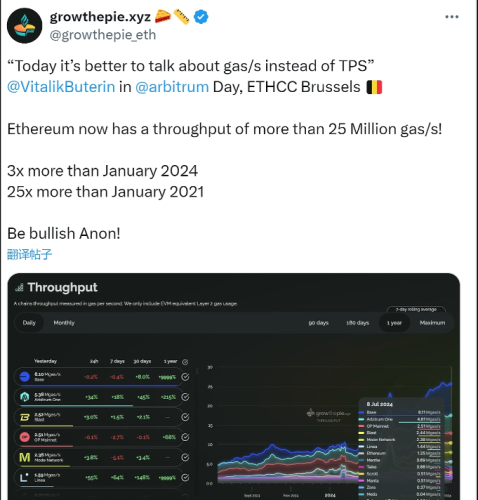Switch to the Monthly tab
The width and height of the screenshot is (478, 500).
(x=64, y=323)
